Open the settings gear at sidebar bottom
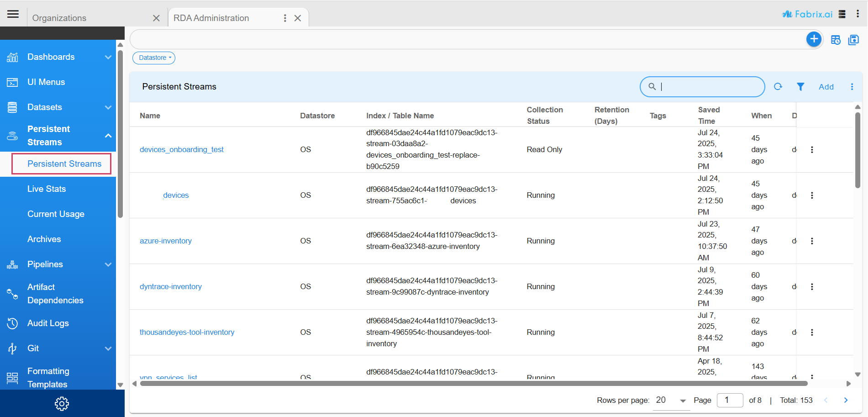Image resolution: width=868 pixels, height=417 pixels. point(62,403)
